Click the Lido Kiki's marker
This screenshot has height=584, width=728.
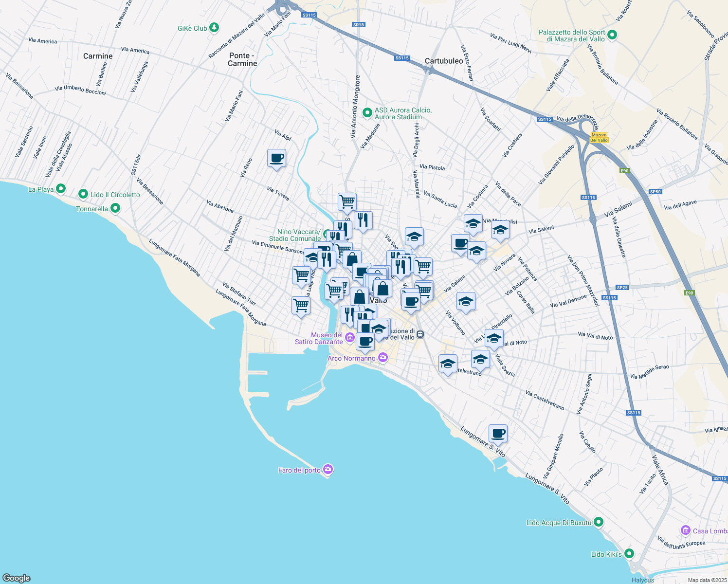coord(629,554)
